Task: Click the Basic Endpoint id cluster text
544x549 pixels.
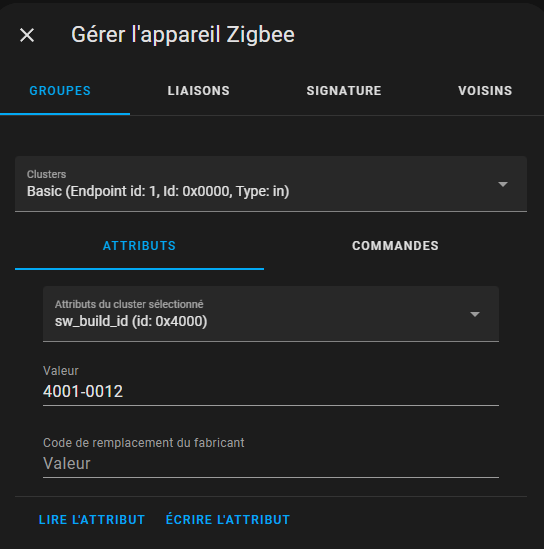Action: pos(158,192)
